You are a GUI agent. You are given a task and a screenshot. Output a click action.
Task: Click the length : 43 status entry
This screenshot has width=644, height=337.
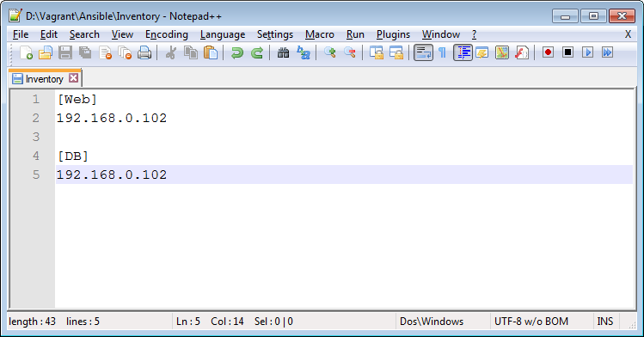[x=32, y=322]
